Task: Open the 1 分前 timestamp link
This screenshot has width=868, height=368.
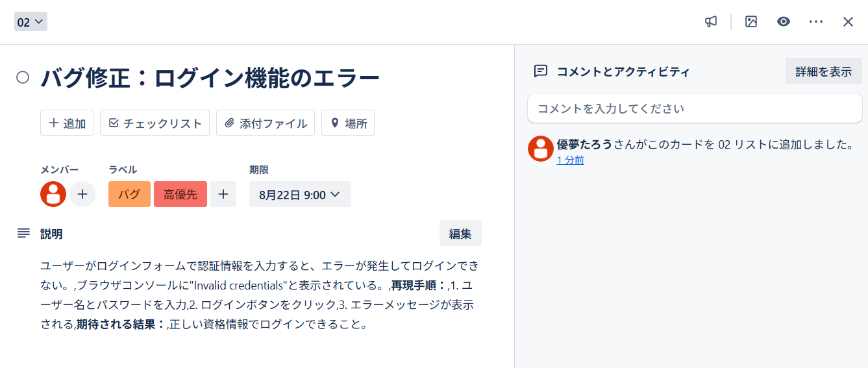Action: [570, 160]
